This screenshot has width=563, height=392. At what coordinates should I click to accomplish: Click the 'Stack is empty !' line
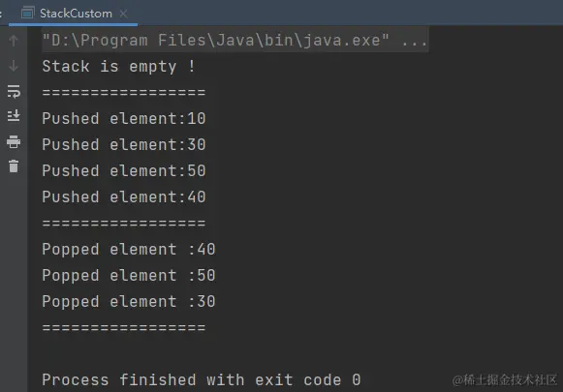point(119,67)
